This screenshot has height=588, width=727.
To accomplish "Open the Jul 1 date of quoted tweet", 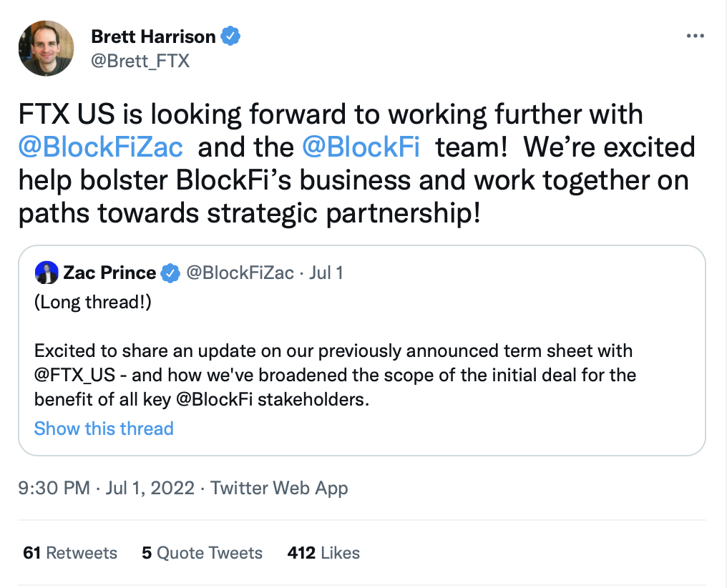I will click(x=326, y=273).
